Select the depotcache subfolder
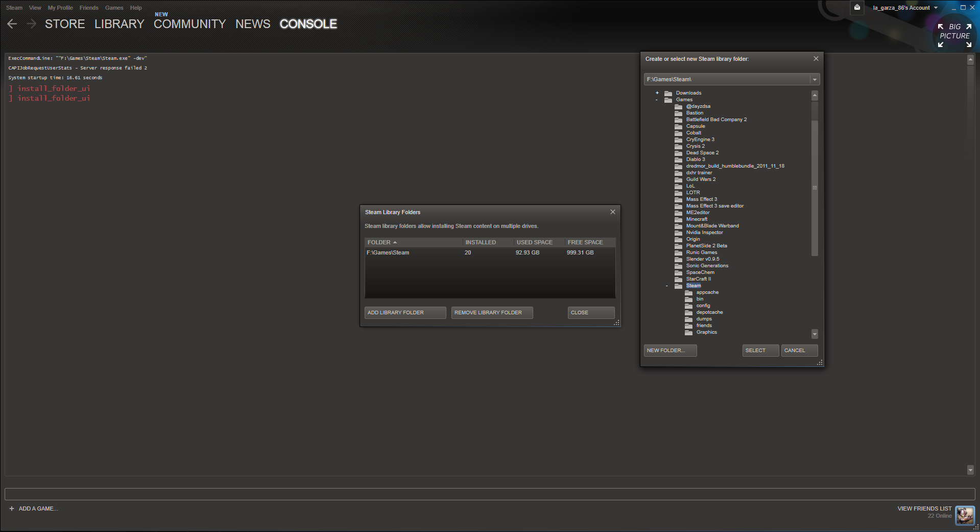The height and width of the screenshot is (532, 980). tap(709, 312)
